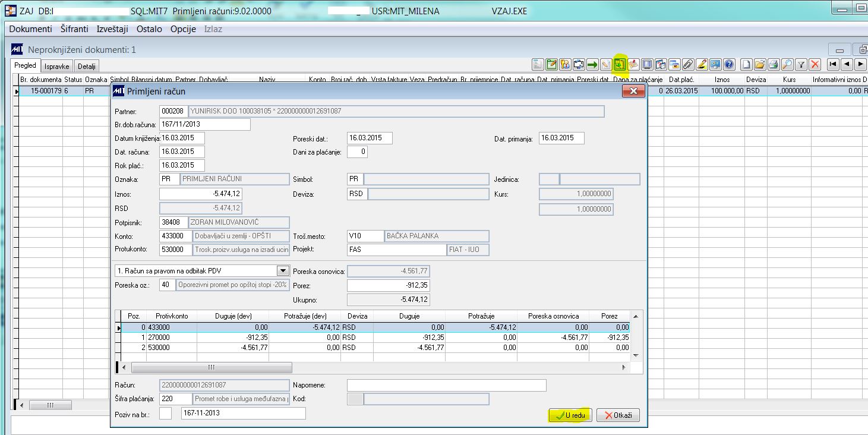The image size is (868, 435).
Task: Click the green edit-note pencil icon
Action: [552, 64]
